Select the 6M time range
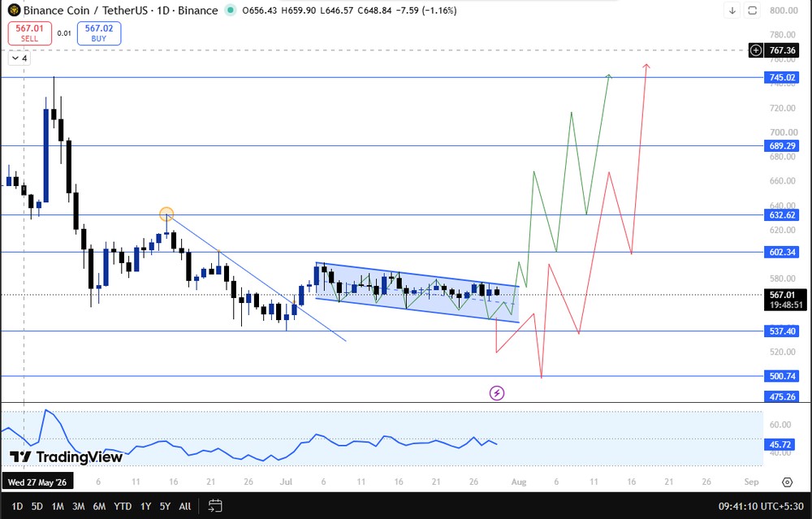The image size is (812, 519). pos(99,506)
